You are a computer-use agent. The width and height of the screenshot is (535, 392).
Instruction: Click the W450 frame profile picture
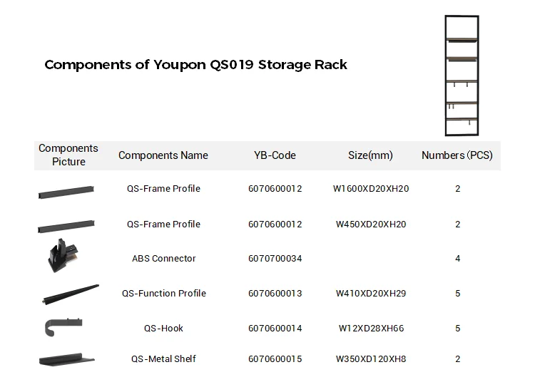click(66, 225)
